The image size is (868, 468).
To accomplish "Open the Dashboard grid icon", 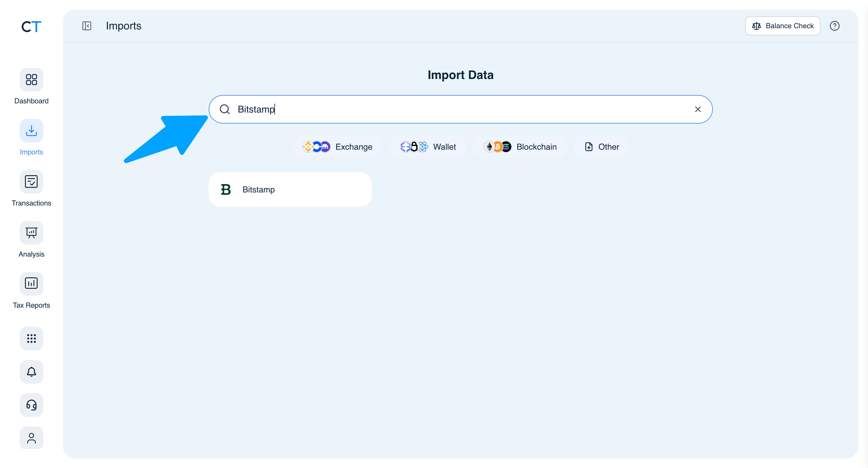I will pyautogui.click(x=31, y=80).
